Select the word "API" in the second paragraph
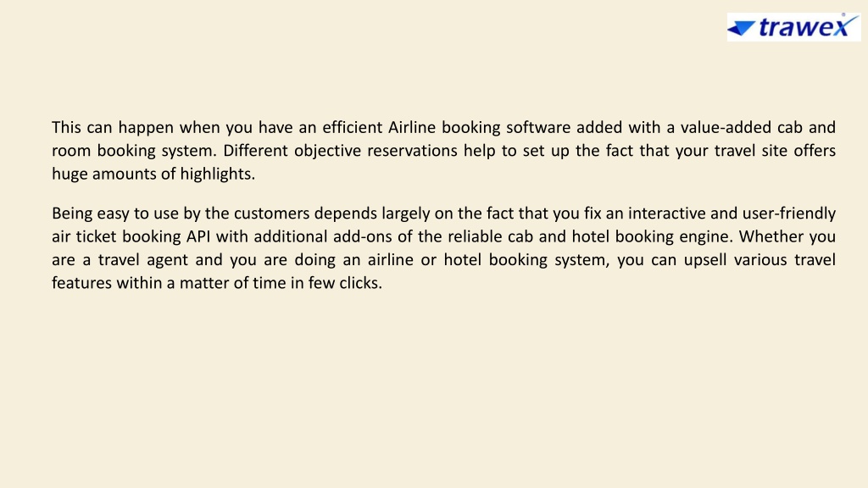The width and height of the screenshot is (868, 488). point(198,236)
